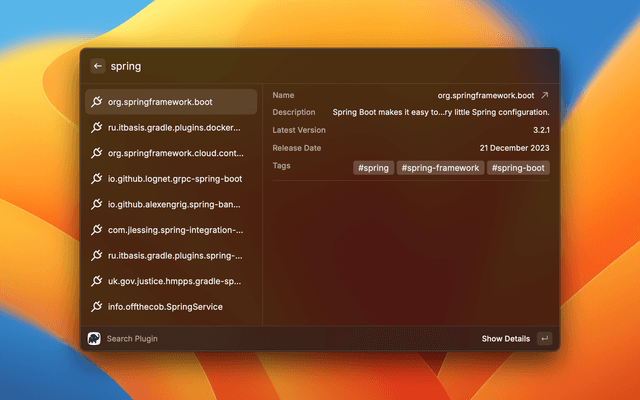Select uk.gov.justice.hmpps.gradle-sp result
640x400 pixels.
pos(174,281)
